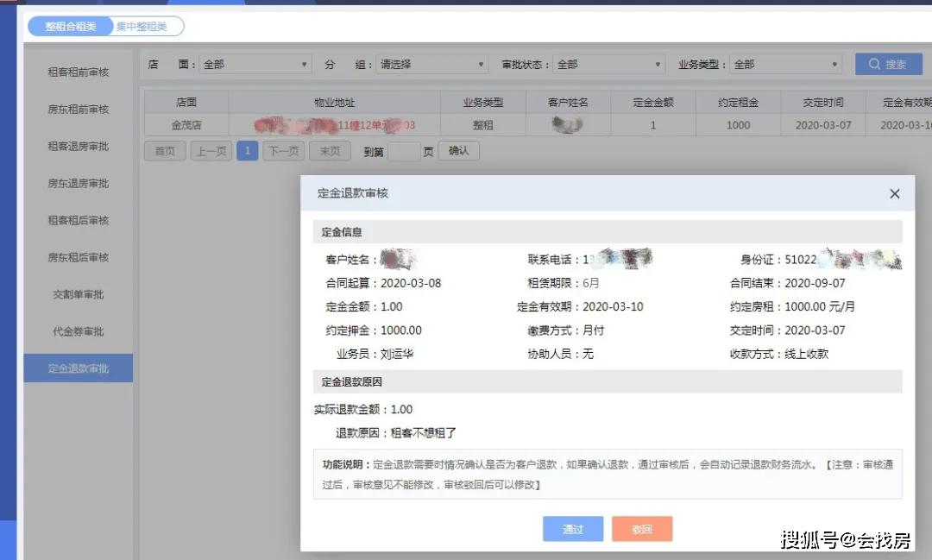Click the 定金有效期 2020-03-10 value
The width and height of the screenshot is (932, 560).
[613, 307]
